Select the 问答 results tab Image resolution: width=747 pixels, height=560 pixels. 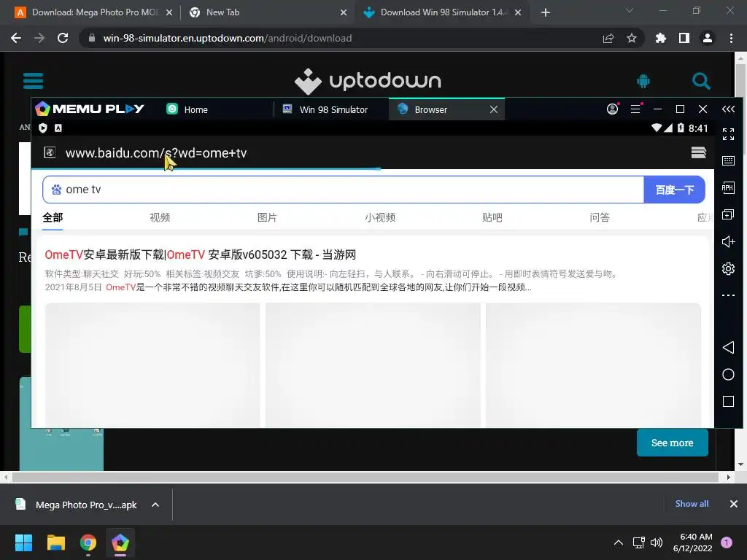click(x=600, y=217)
